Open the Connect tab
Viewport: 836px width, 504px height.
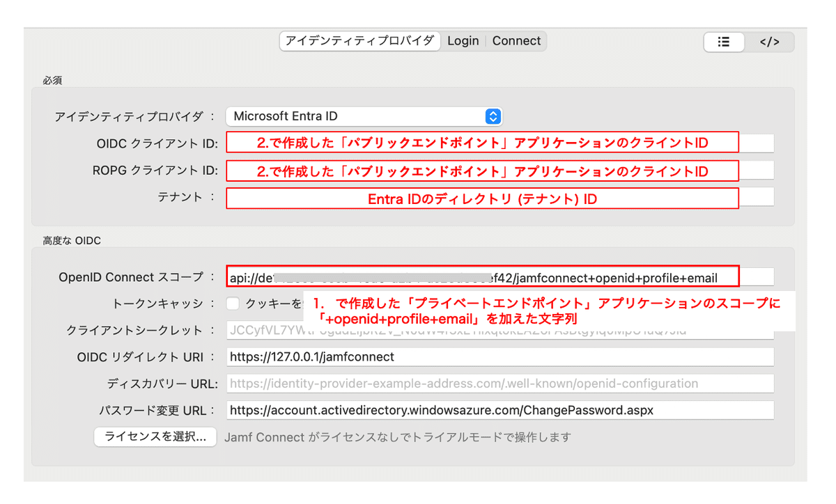tap(516, 41)
